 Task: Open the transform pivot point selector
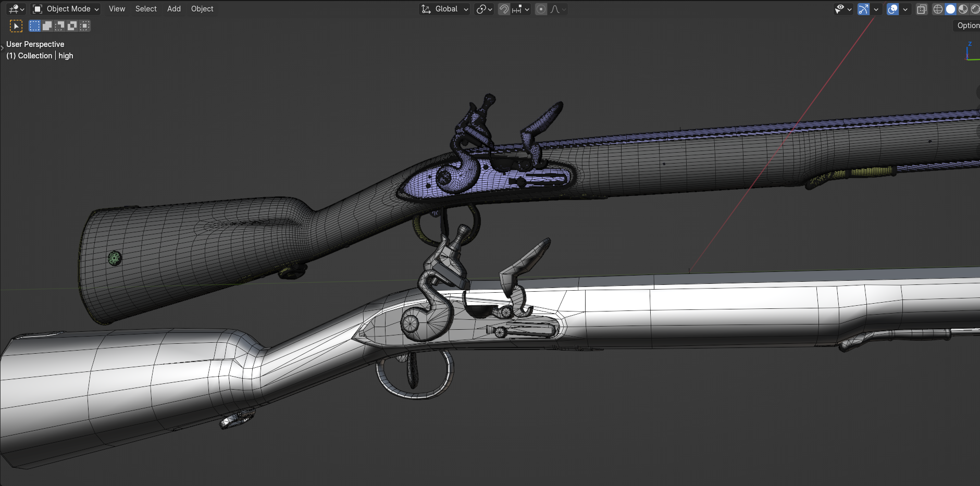484,9
